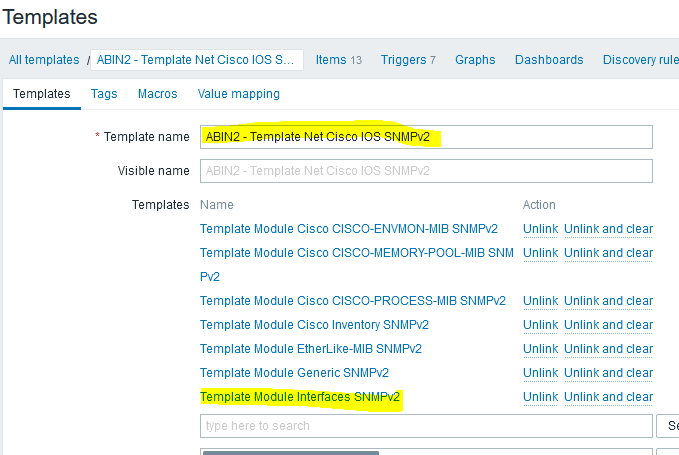Unlink the EtherLike-MIB template
This screenshot has width=679, height=455.
pos(540,349)
